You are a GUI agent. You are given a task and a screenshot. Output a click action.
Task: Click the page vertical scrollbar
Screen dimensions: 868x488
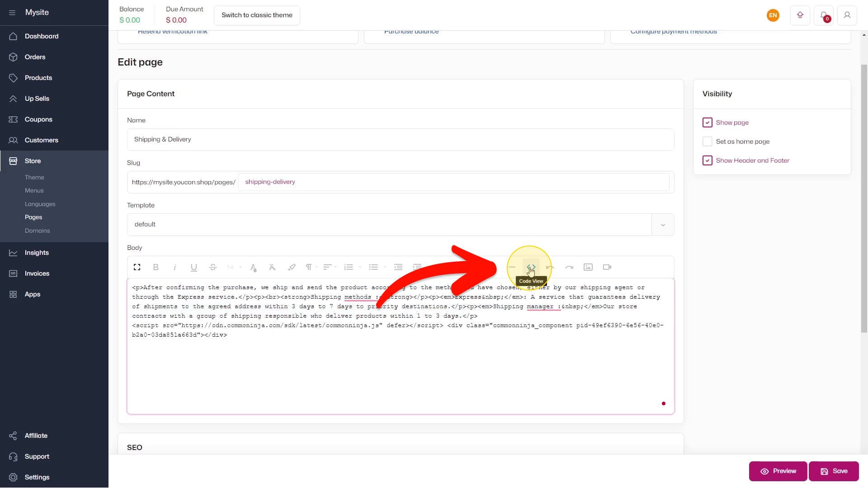pyautogui.click(x=864, y=199)
